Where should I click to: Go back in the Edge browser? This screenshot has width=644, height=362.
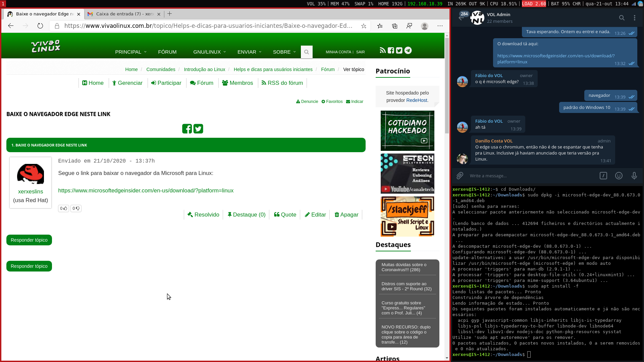coord(11,26)
